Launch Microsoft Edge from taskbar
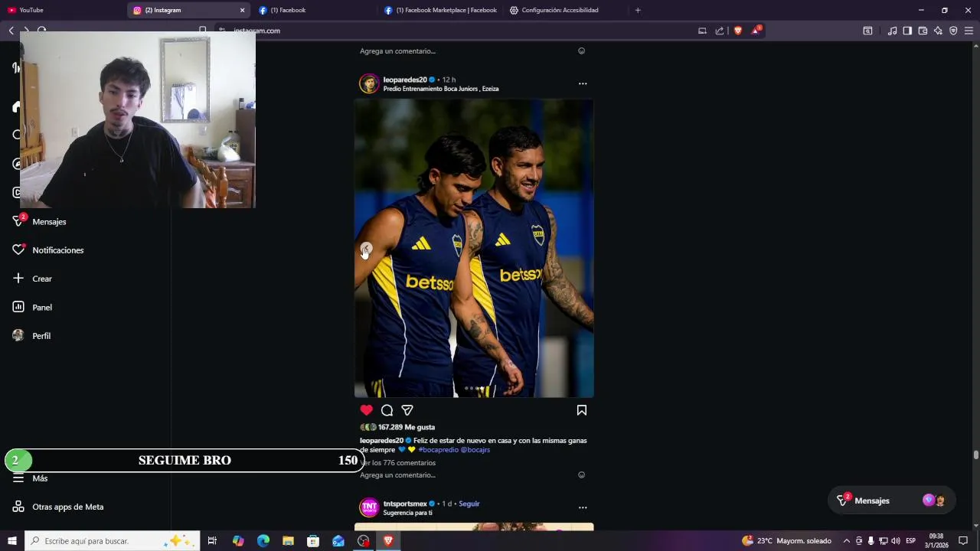980x551 pixels. coord(263,541)
